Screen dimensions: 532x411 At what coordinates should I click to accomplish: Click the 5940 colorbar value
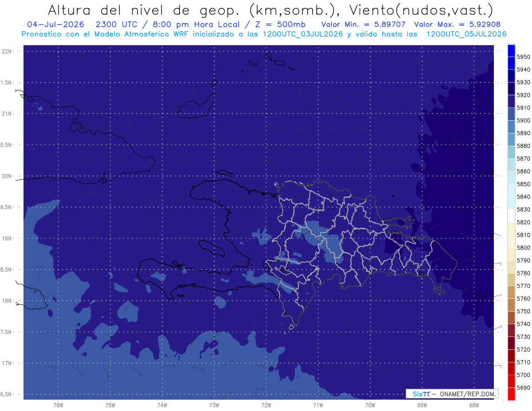[524, 70]
